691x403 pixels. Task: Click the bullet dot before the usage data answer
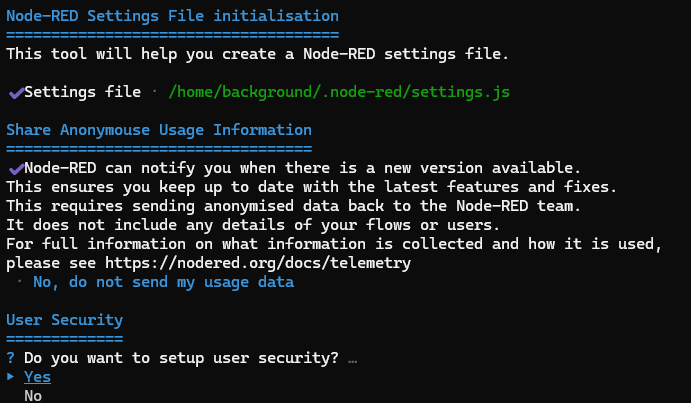[19, 280]
